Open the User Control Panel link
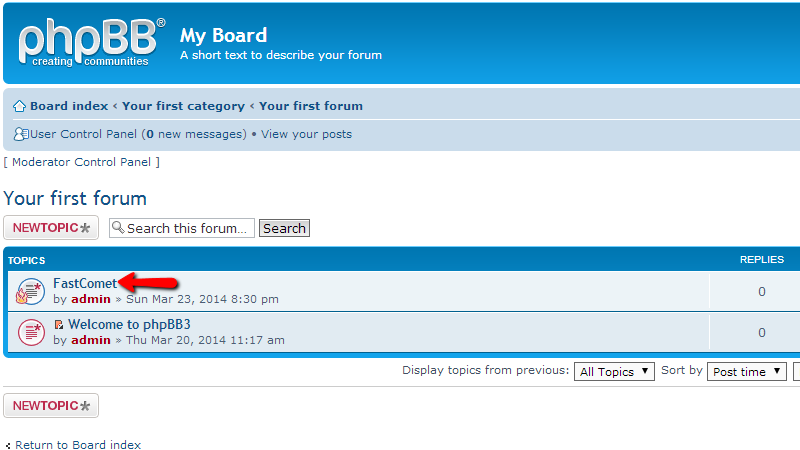 (84, 134)
